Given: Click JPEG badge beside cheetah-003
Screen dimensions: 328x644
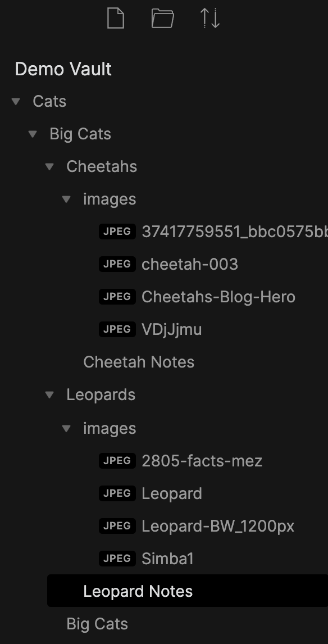Looking at the screenshot, I should [117, 264].
